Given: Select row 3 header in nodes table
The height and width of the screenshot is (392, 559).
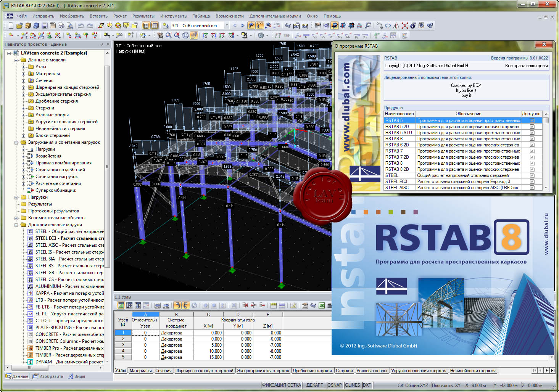Looking at the screenshot, I should pos(123,345).
